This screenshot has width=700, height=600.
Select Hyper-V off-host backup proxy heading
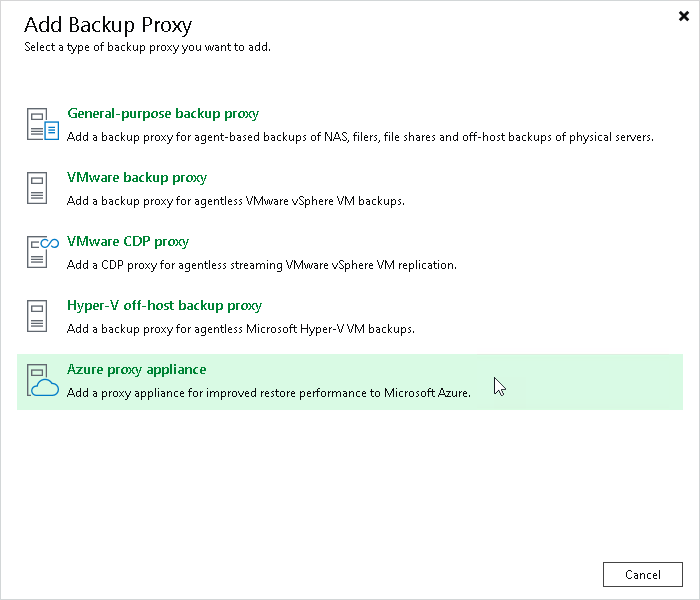pyautogui.click(x=164, y=305)
